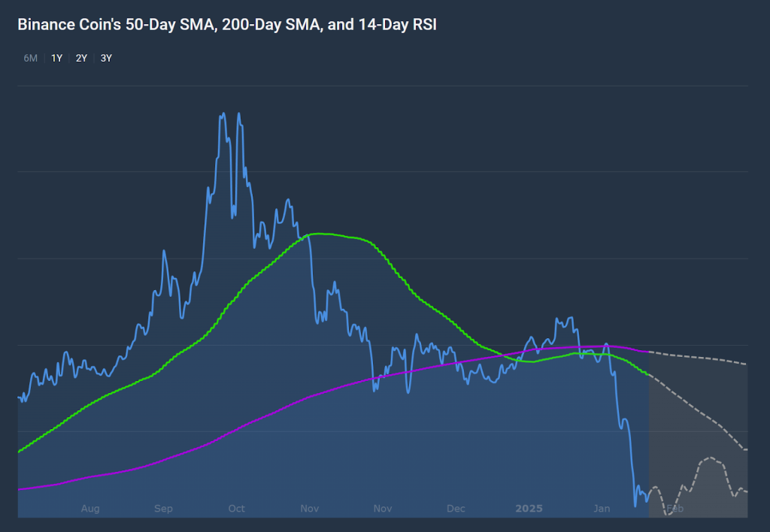Screen dimensions: 770x532
Task: Select the 3Y time range option
Action: [x=105, y=57]
